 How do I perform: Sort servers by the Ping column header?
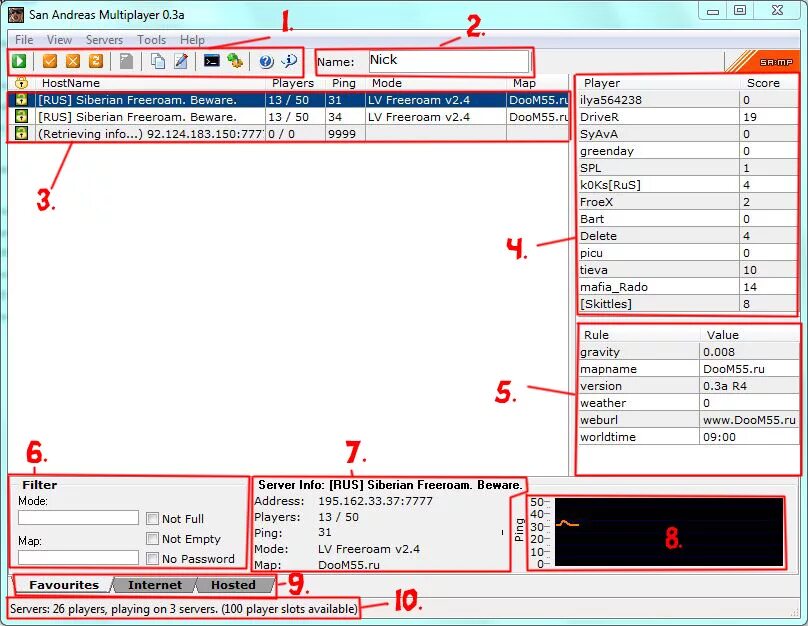pos(345,83)
